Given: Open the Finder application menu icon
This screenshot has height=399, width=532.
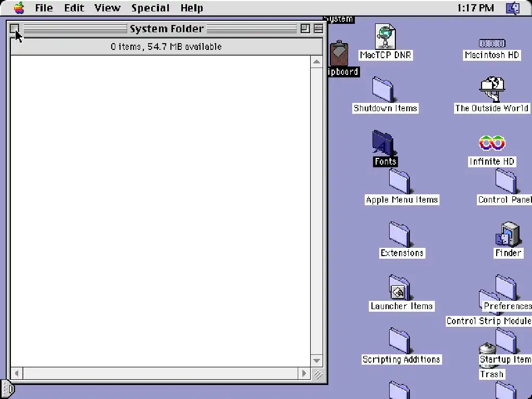Looking at the screenshot, I should click(513, 8).
